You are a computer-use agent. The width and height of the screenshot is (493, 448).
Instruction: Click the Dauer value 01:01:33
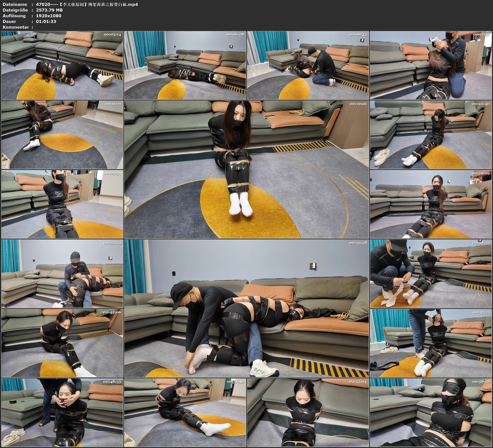tap(46, 22)
